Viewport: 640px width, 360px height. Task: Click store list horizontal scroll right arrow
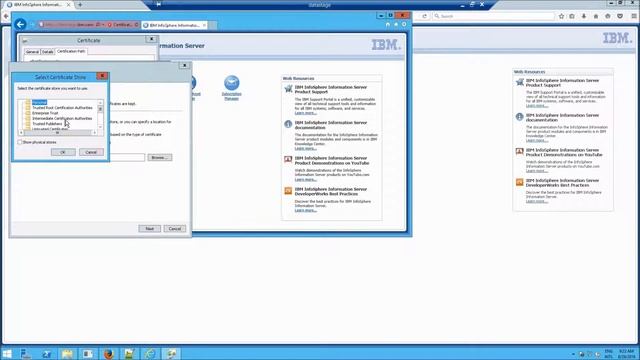(95, 133)
